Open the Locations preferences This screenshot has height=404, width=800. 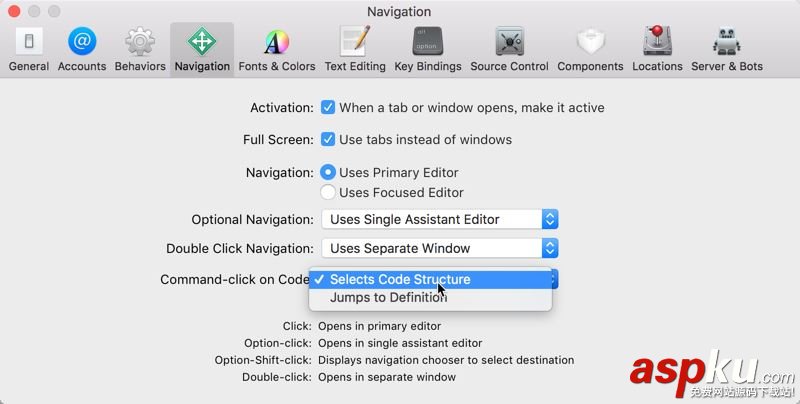(657, 50)
